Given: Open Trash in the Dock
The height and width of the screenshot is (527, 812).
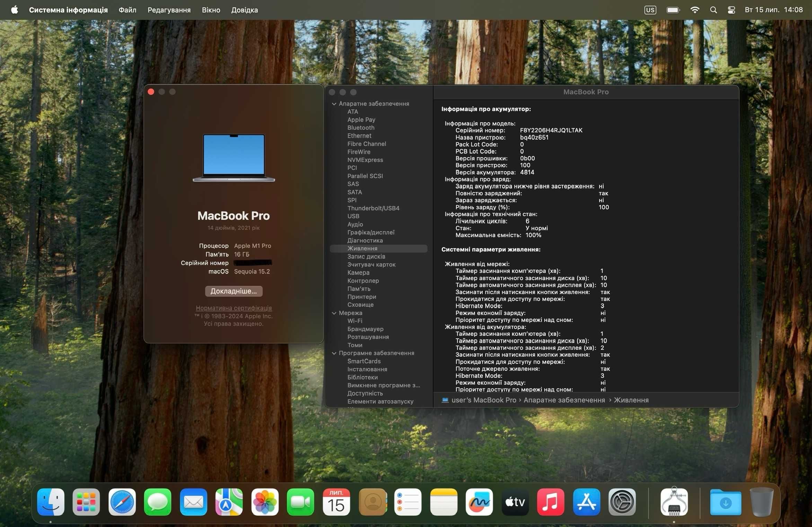Looking at the screenshot, I should 761,502.
